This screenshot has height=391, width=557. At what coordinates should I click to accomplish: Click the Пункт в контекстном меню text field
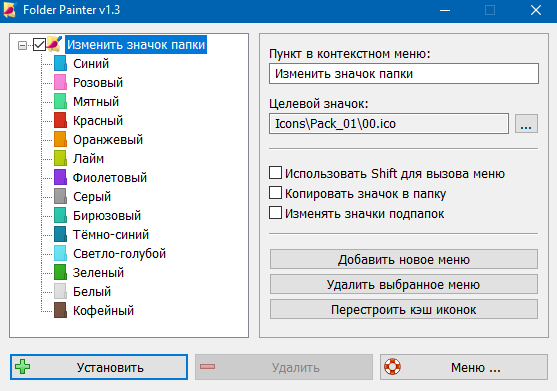click(x=404, y=74)
